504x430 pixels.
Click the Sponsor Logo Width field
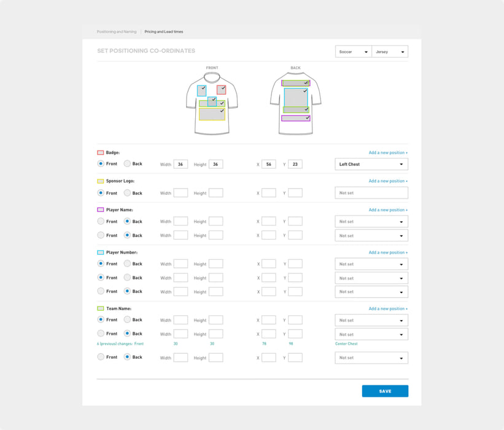180,193
